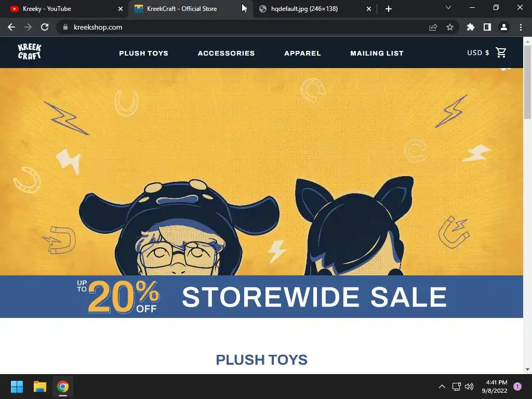The height and width of the screenshot is (399, 532).
Task: Reload the kreekshop.com page
Action: [45, 27]
